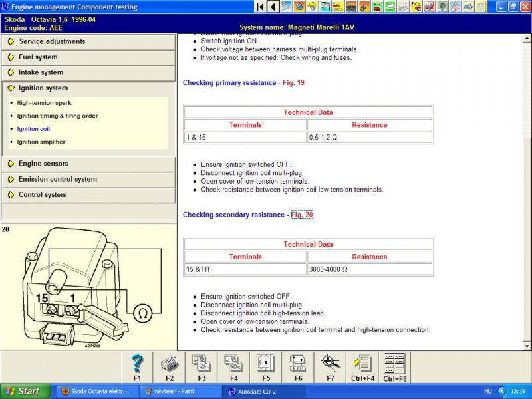Click the HU language indicator
The image size is (532, 399).
(x=488, y=391)
